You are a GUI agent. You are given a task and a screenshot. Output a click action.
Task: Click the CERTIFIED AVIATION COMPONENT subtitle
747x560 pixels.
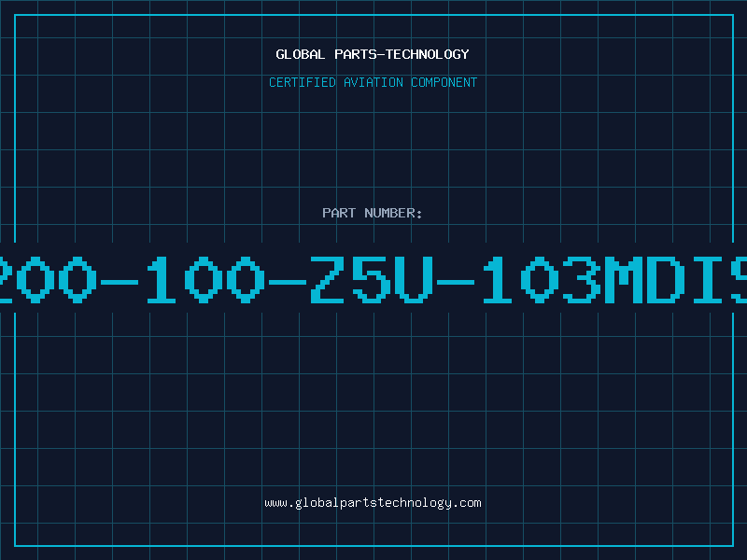click(x=373, y=82)
